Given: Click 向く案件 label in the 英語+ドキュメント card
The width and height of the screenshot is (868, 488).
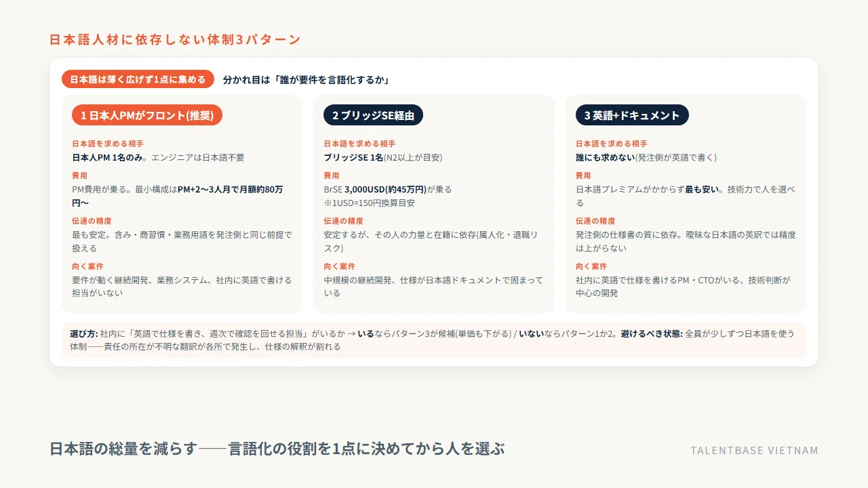Looking at the screenshot, I should point(591,266).
